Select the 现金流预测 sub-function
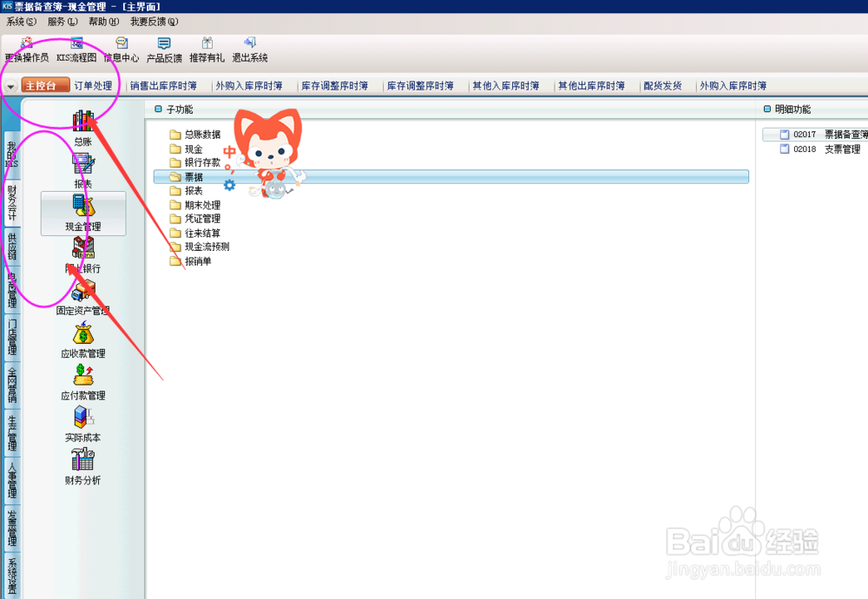This screenshot has width=868, height=599. tap(207, 247)
